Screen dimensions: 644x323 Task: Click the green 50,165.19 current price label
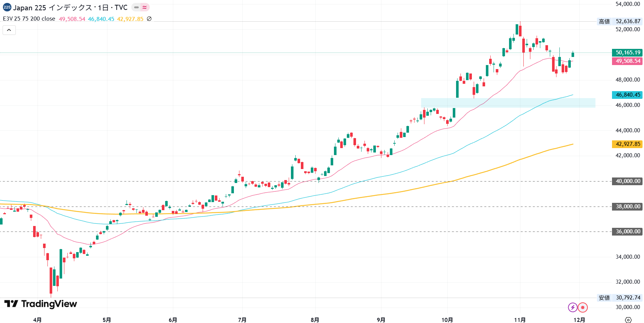click(x=627, y=53)
